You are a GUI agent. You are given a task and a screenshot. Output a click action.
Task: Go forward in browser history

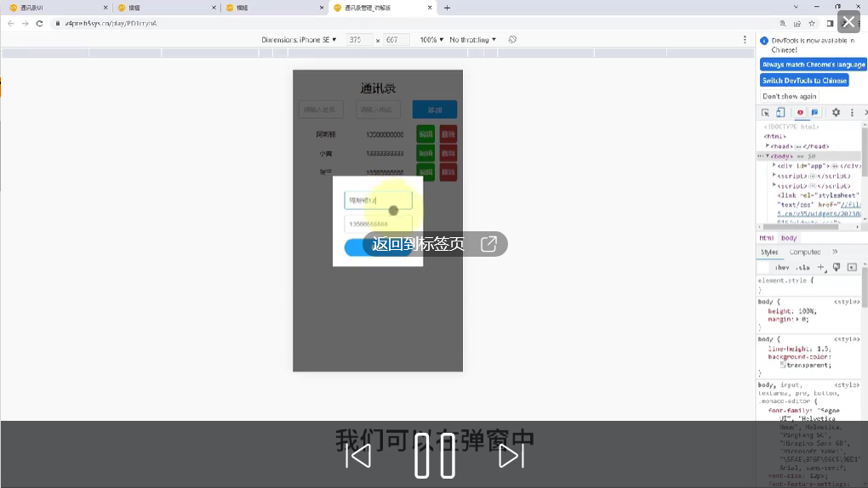tap(25, 23)
